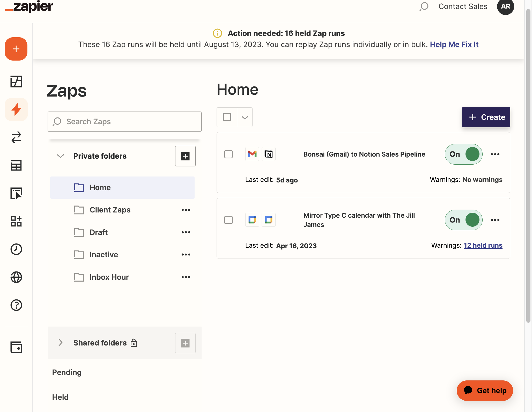Open the Tables icon in left sidebar

tap(16, 165)
